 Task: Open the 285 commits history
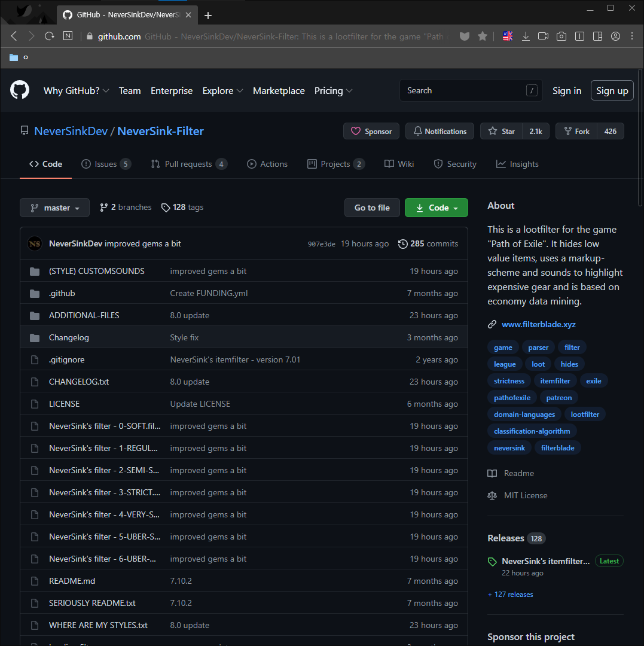pos(428,243)
